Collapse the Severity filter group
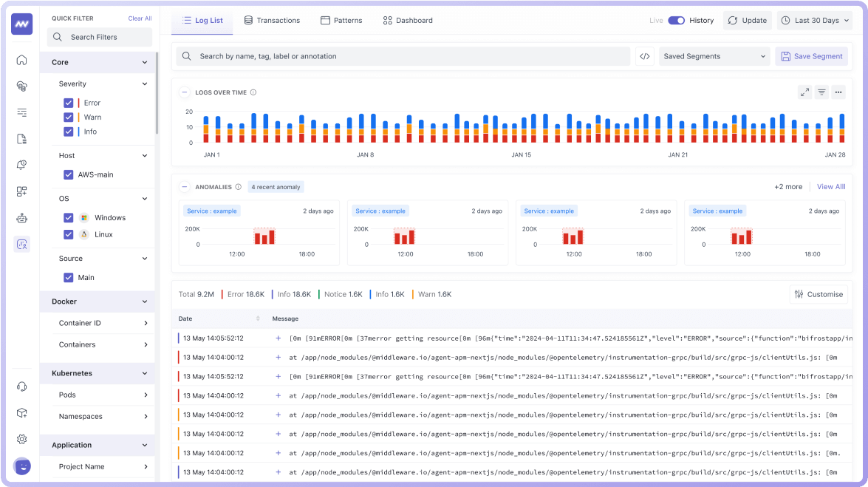The height and width of the screenshot is (487, 868). (145, 84)
